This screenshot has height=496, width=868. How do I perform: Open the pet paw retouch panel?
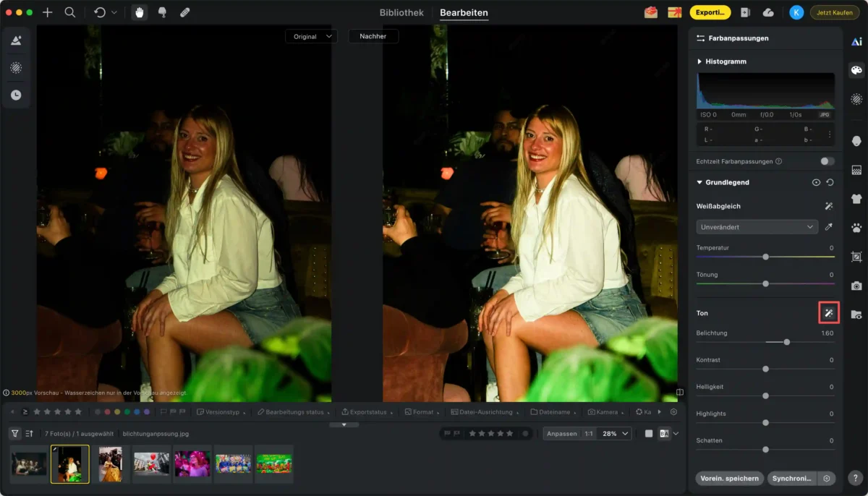click(856, 227)
